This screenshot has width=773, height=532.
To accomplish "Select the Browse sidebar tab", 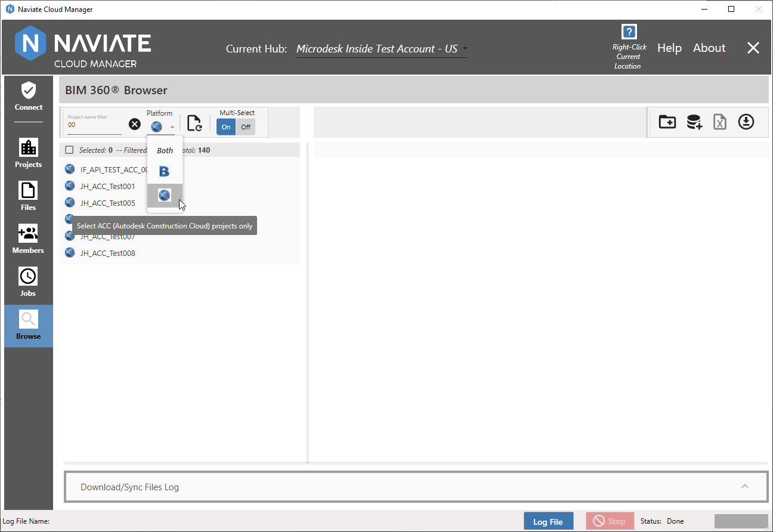I will tap(29, 326).
